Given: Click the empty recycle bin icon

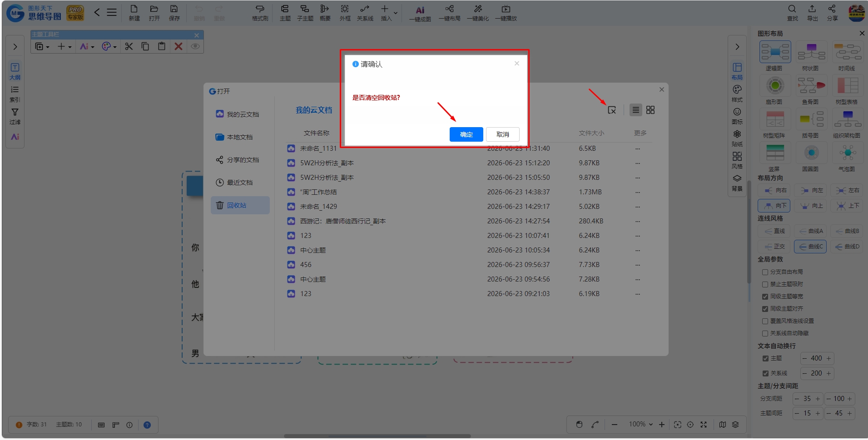Looking at the screenshot, I should (612, 110).
